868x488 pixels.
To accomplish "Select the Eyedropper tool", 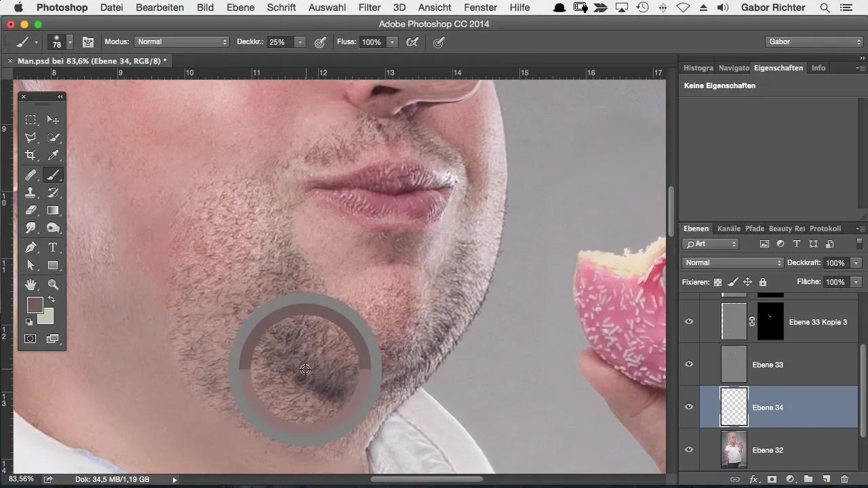I will tap(53, 155).
